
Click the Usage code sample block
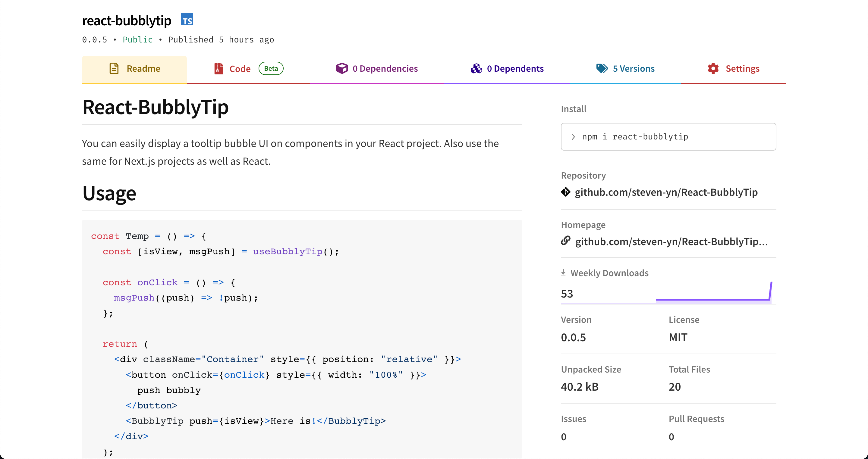302,337
